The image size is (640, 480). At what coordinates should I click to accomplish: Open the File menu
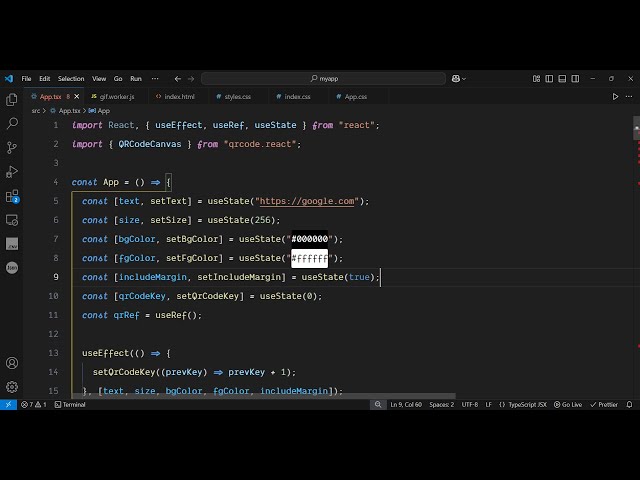[27, 78]
